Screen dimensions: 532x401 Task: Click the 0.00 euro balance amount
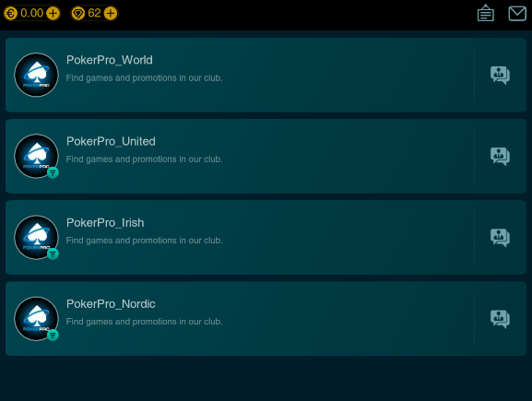32,13
